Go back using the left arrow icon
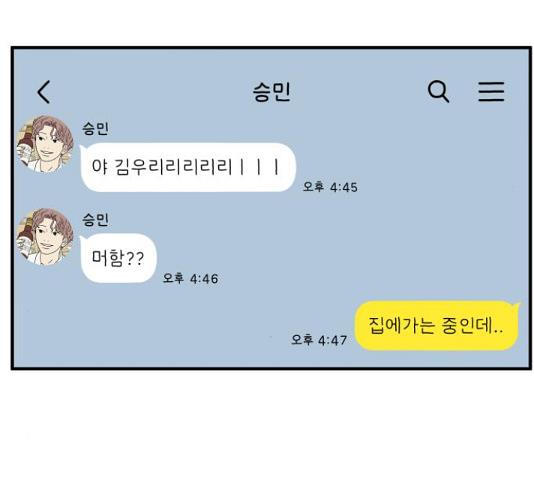The image size is (534, 480). point(44,92)
